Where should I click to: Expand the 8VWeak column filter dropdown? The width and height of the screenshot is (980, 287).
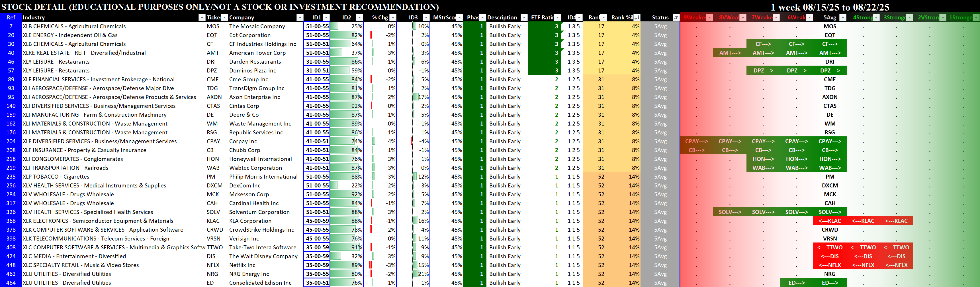tap(743, 17)
